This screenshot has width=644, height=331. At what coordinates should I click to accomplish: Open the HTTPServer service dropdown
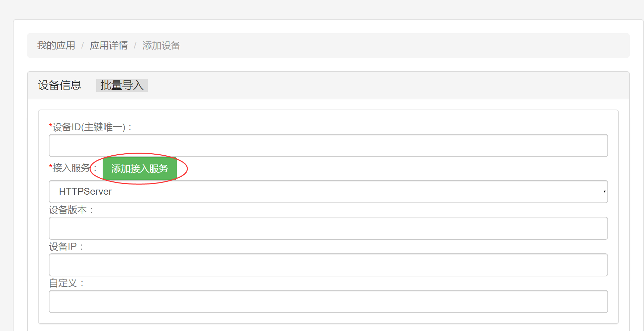[328, 192]
